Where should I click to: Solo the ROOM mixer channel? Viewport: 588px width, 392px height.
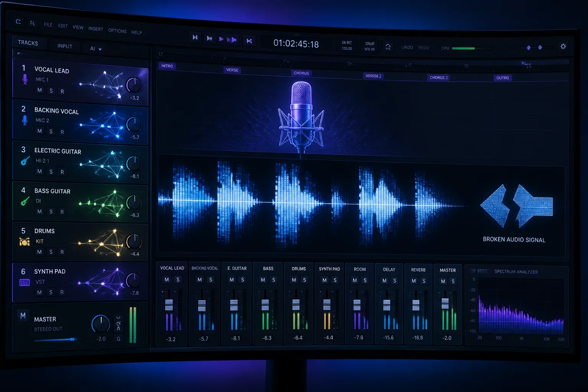coord(365,281)
